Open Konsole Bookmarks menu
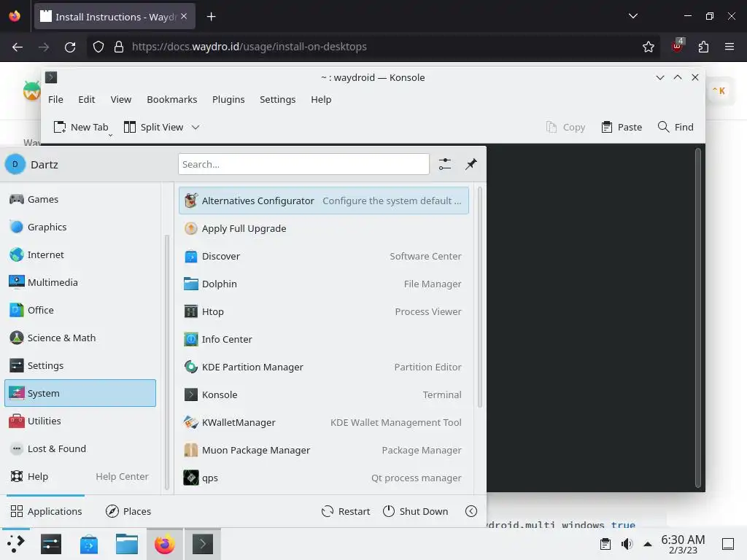This screenshot has height=560, width=747. point(172,99)
